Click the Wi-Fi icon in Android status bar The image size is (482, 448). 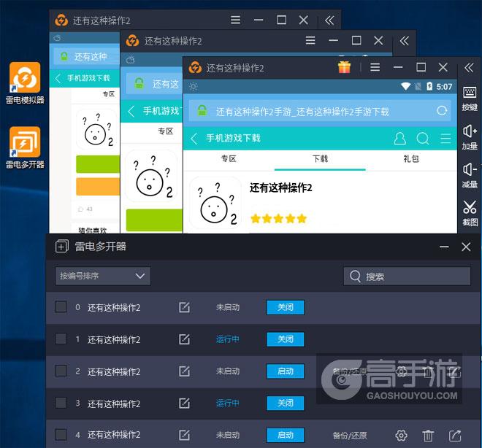click(x=406, y=87)
